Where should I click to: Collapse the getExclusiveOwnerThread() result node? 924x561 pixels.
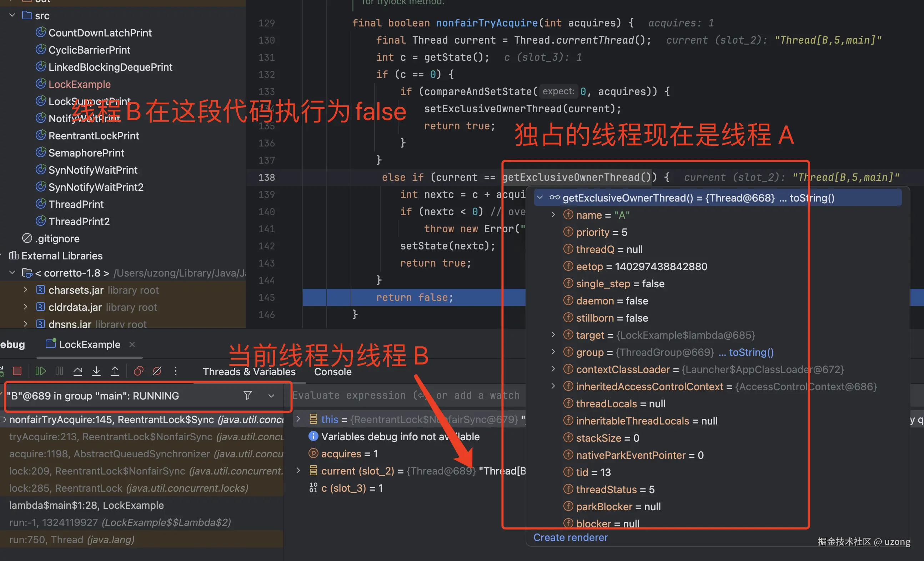(539, 197)
